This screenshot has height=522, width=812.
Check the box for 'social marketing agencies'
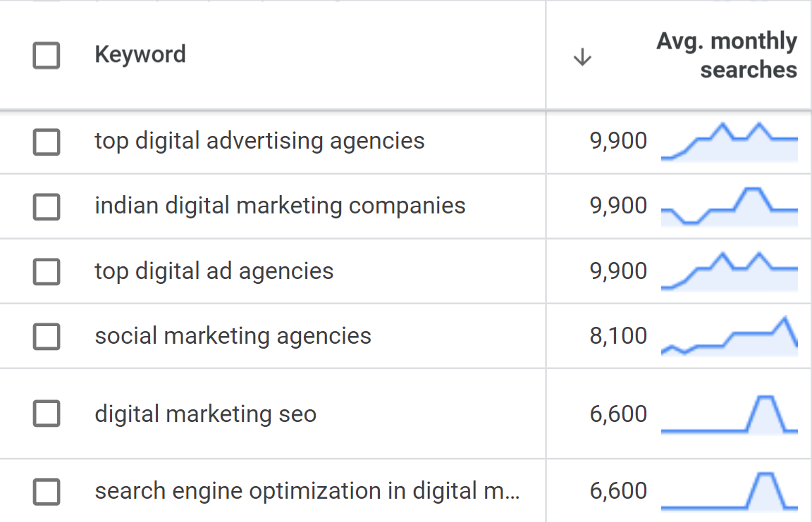tap(47, 337)
